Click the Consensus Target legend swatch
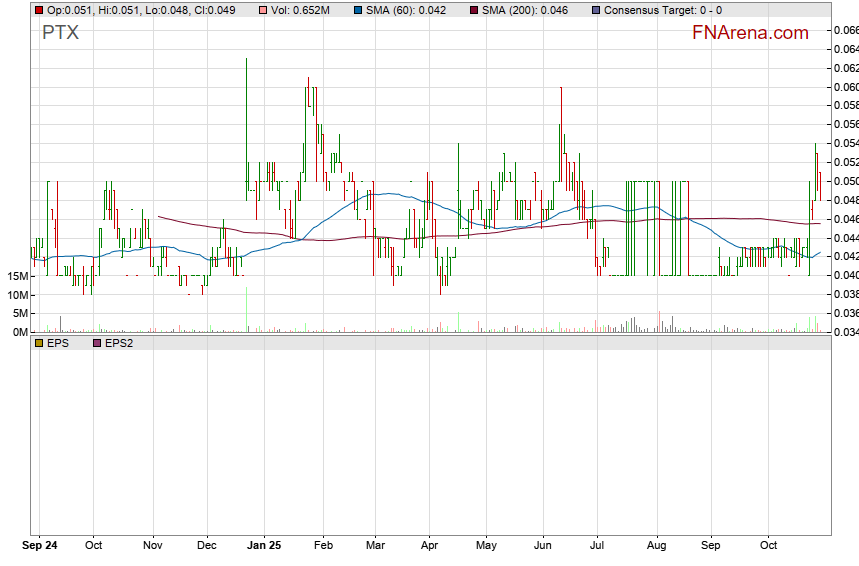859x566 pixels. coord(597,10)
